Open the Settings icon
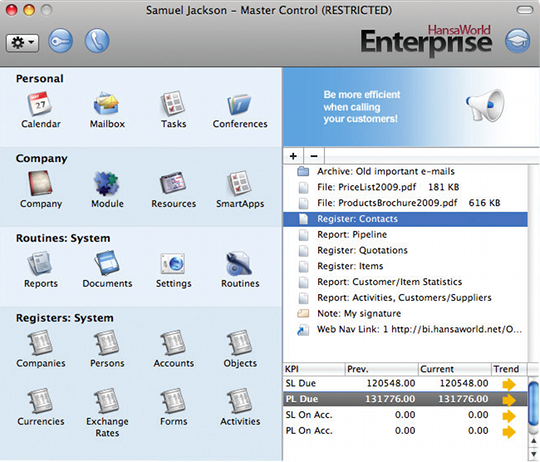The image size is (540, 462). pos(173,264)
